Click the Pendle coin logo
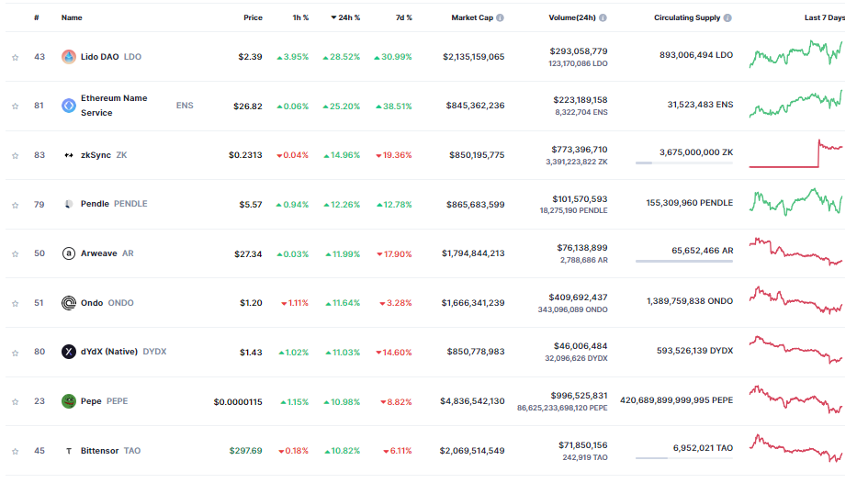This screenshot has height=483, width=868. tap(69, 204)
